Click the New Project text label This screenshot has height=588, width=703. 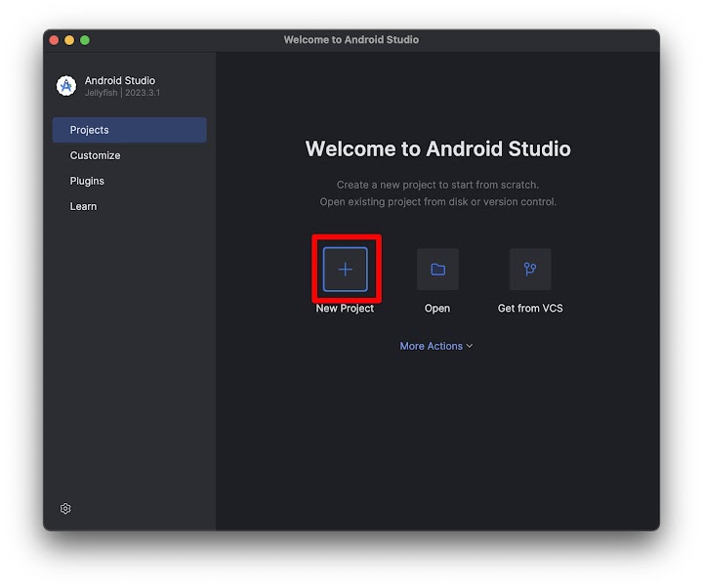coord(345,308)
